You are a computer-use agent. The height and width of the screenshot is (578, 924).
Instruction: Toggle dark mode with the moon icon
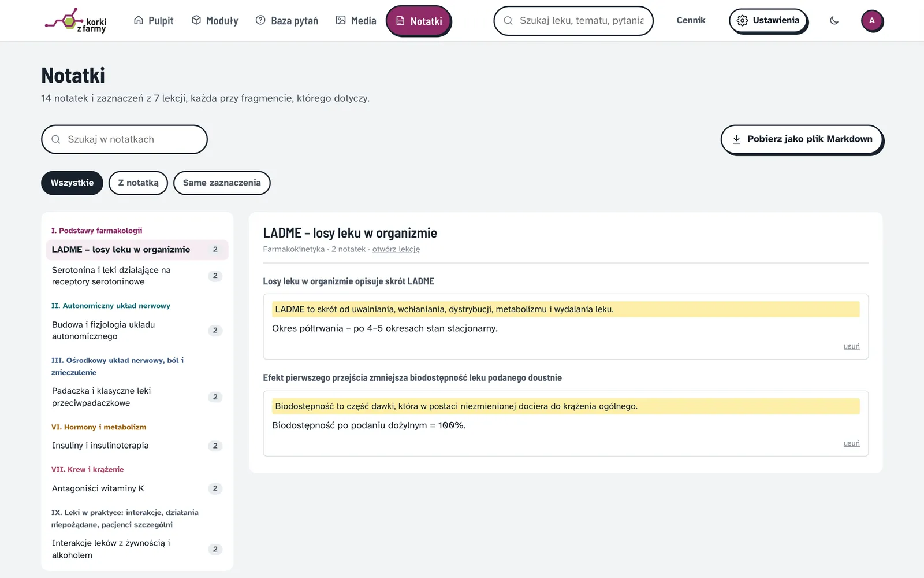point(834,20)
